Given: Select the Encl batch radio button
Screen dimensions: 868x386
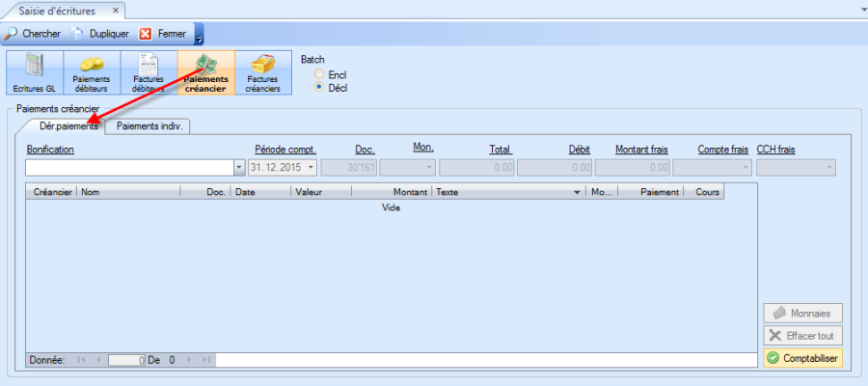Looking at the screenshot, I should 318,74.
